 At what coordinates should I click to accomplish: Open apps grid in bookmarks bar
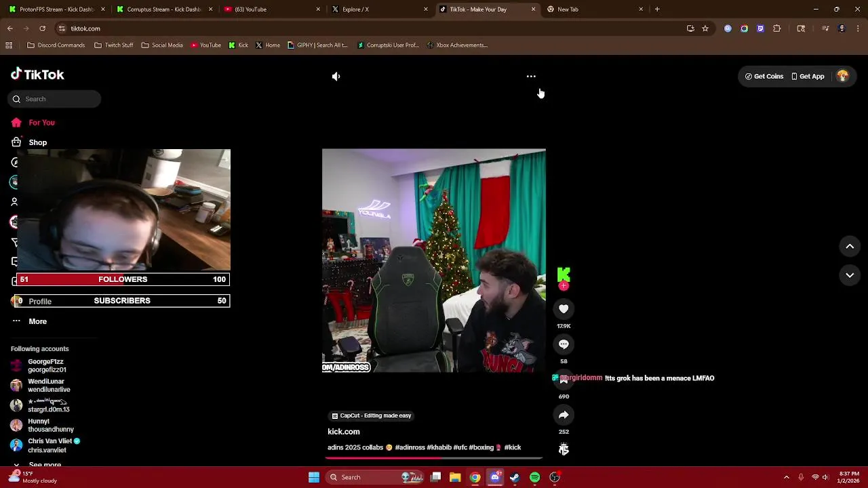9,45
